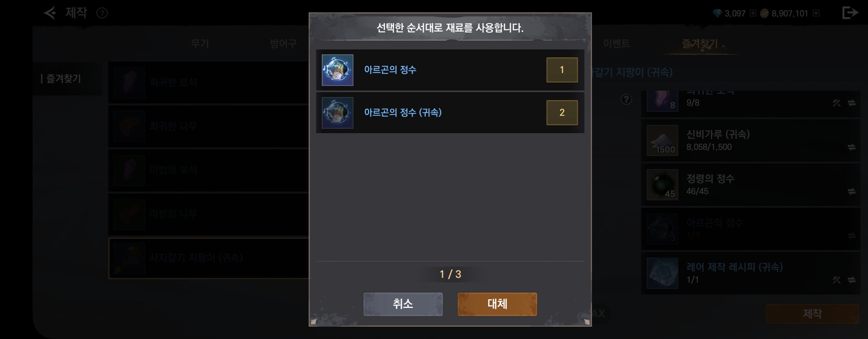Open the help question mark beside 제작
The height and width of the screenshot is (339, 868).
pos(102,13)
